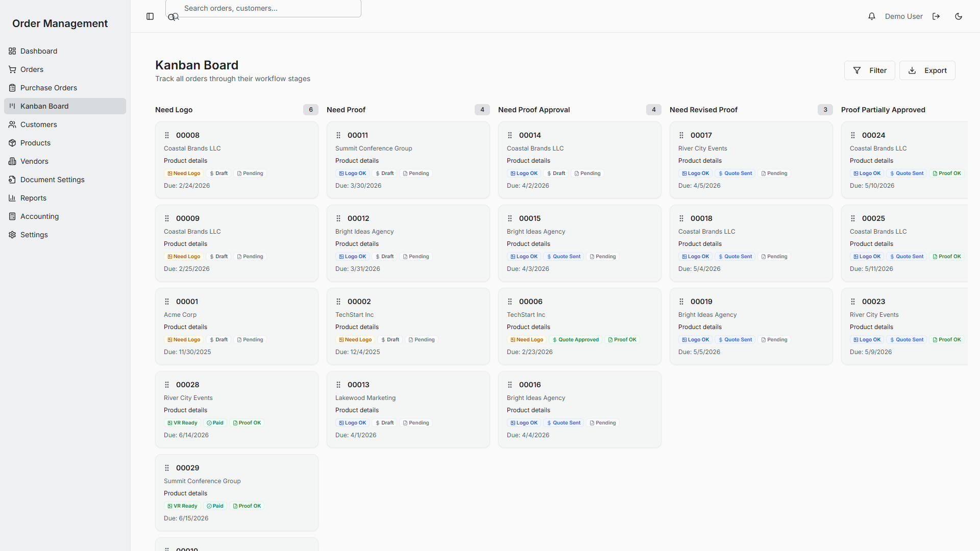980x551 pixels.
Task: Click Need Proof column count badge 4
Action: pos(482,110)
